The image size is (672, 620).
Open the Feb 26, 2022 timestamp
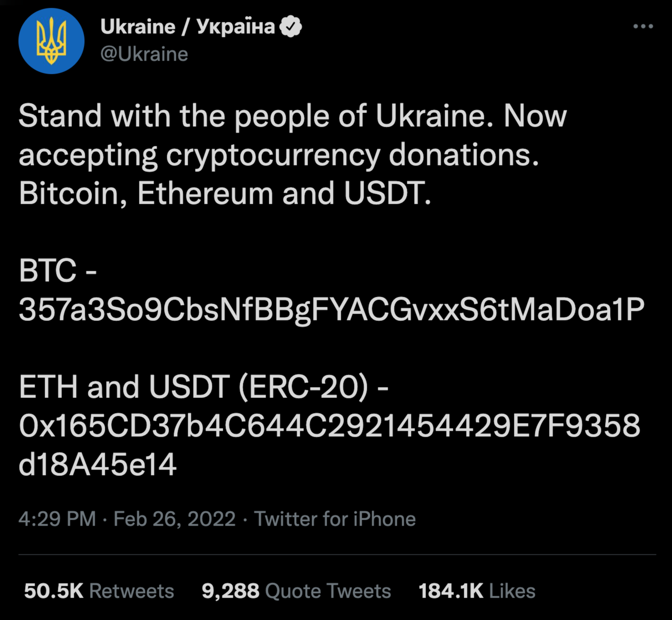tap(174, 518)
